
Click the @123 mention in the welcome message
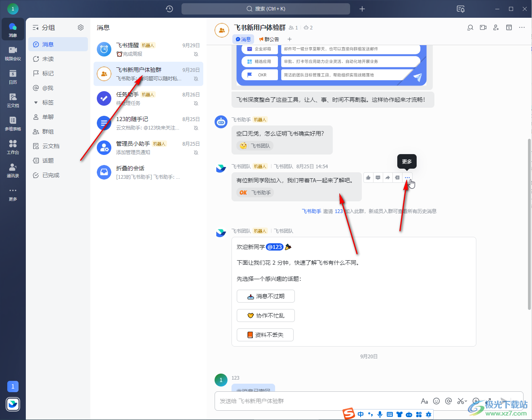(x=275, y=247)
